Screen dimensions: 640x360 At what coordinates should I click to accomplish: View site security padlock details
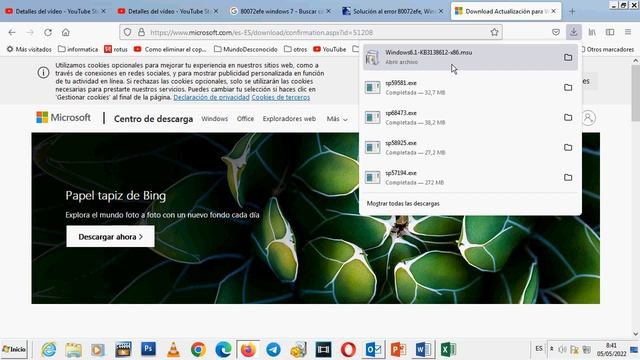click(141, 32)
